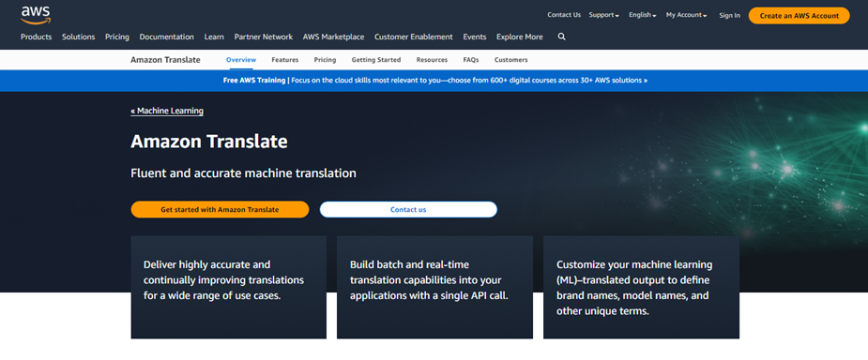Click Amazon Translate title in sub-navigation
Image resolution: width=868 pixels, height=360 pixels.
pyautogui.click(x=165, y=60)
